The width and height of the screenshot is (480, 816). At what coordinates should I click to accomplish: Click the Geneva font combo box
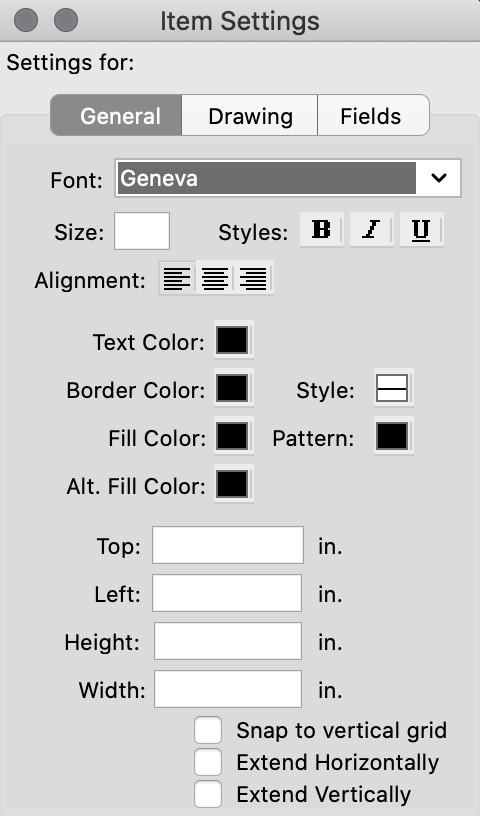click(288, 178)
